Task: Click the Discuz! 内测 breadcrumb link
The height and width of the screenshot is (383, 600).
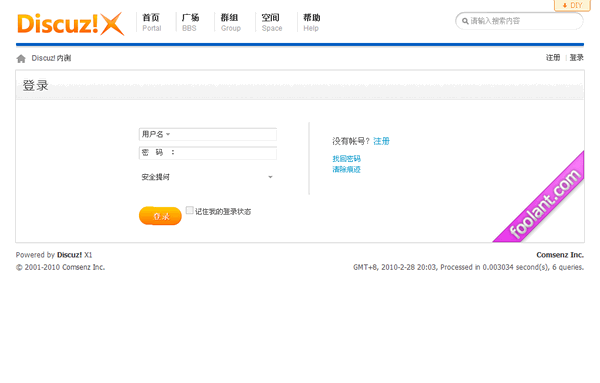Action: point(51,58)
